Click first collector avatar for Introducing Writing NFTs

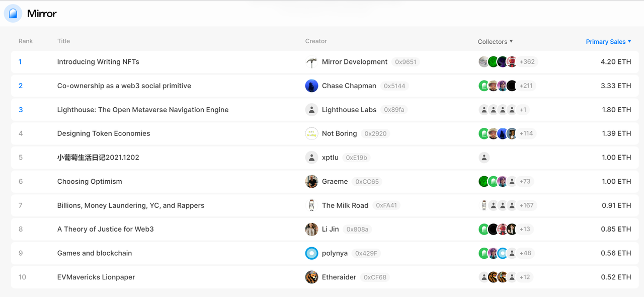(484, 62)
